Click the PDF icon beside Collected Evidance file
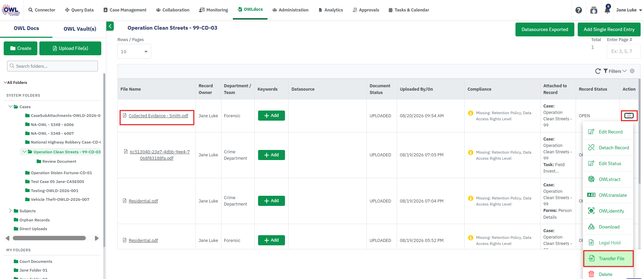644x279 pixels. point(124,116)
